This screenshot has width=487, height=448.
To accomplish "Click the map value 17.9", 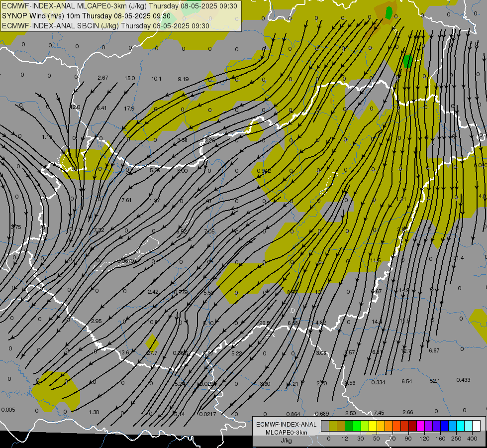I will [x=129, y=109].
